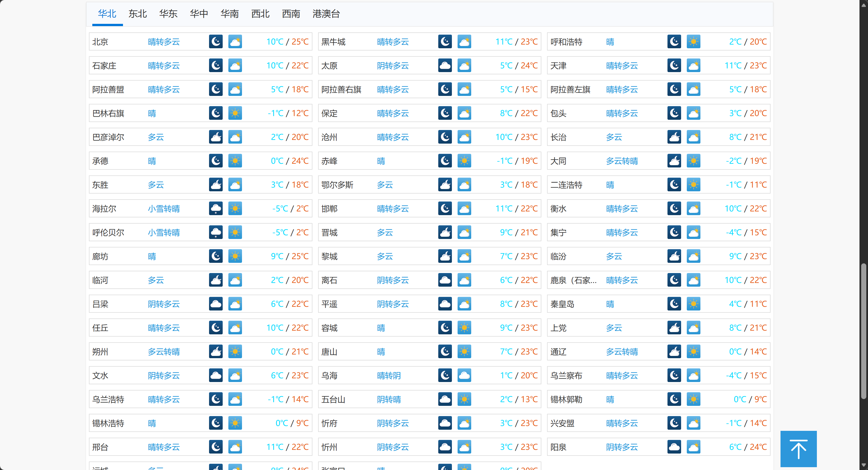Click Lvliang's (吕梁) overcast night icon
868x470 pixels.
(x=216, y=304)
